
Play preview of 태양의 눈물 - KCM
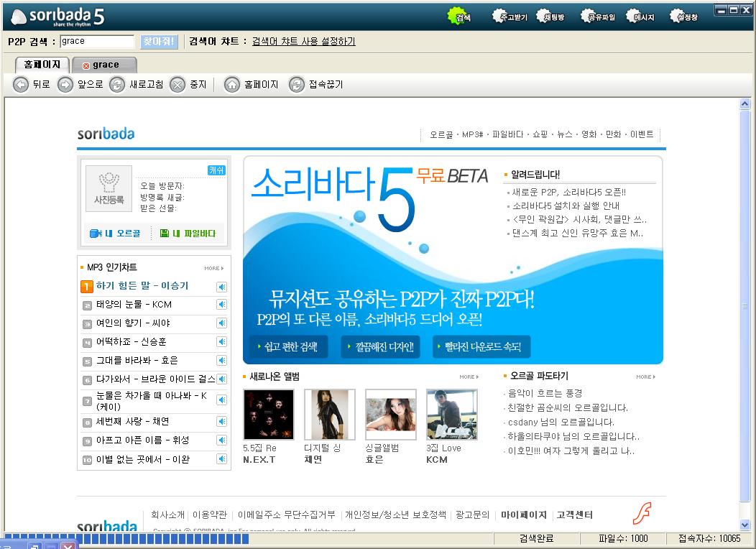tap(221, 304)
